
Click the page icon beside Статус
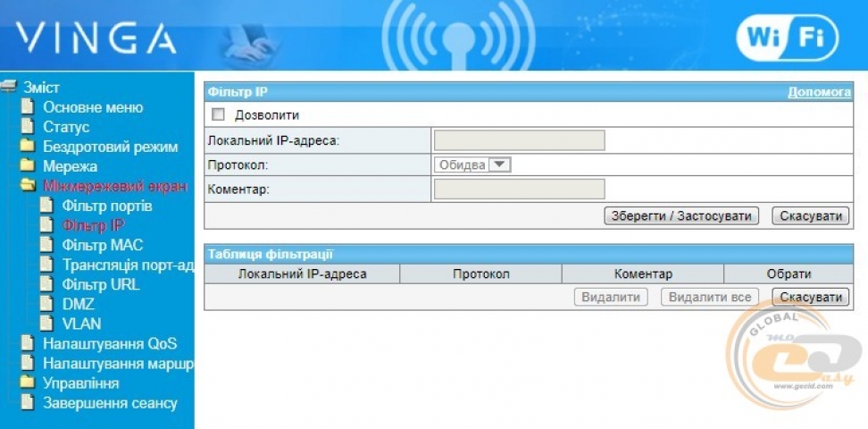(x=27, y=126)
